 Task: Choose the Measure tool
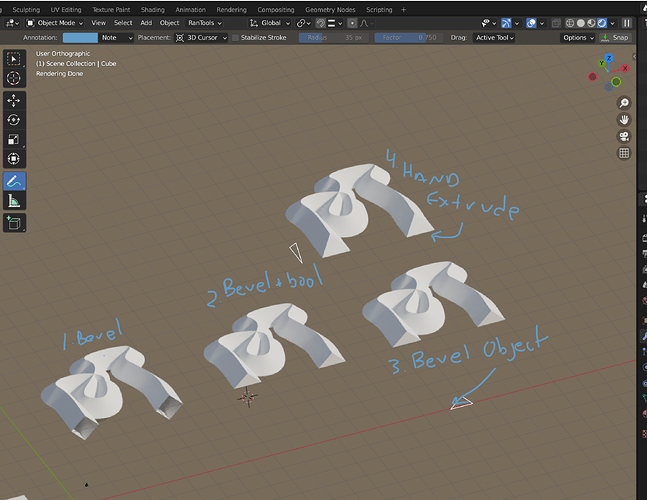pyautogui.click(x=14, y=201)
